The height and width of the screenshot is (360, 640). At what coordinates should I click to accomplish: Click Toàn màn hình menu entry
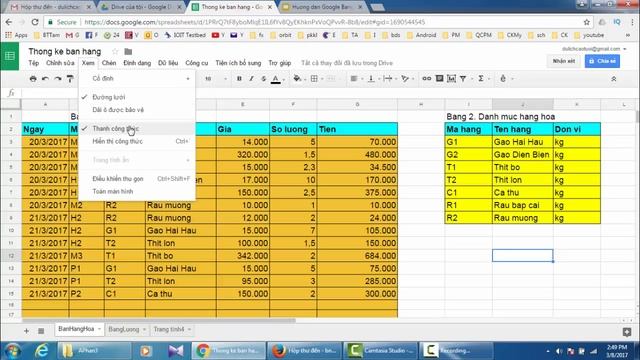(137, 191)
